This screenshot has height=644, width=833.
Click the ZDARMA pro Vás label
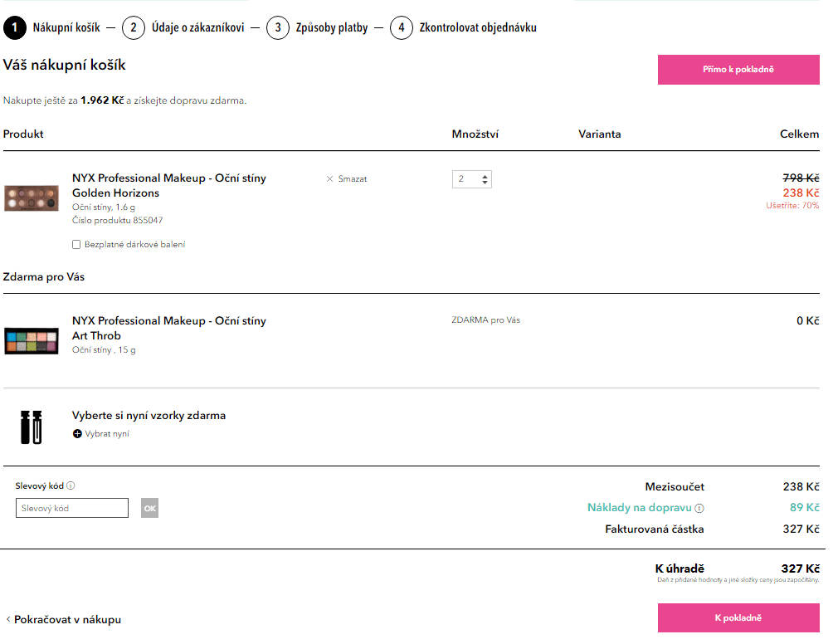point(486,320)
